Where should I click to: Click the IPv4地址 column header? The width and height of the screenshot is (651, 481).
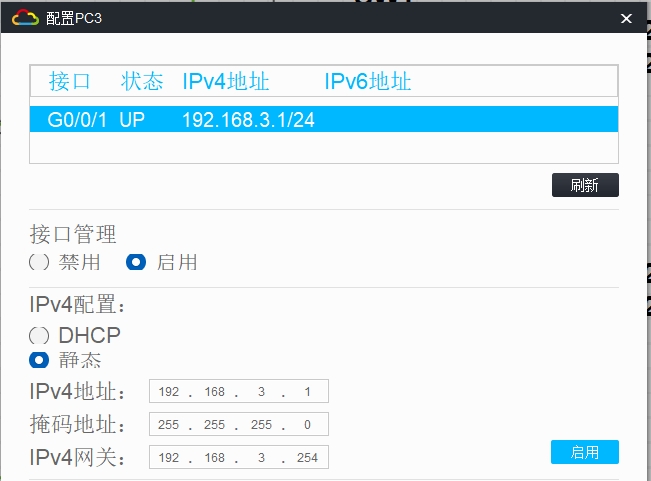tap(226, 81)
